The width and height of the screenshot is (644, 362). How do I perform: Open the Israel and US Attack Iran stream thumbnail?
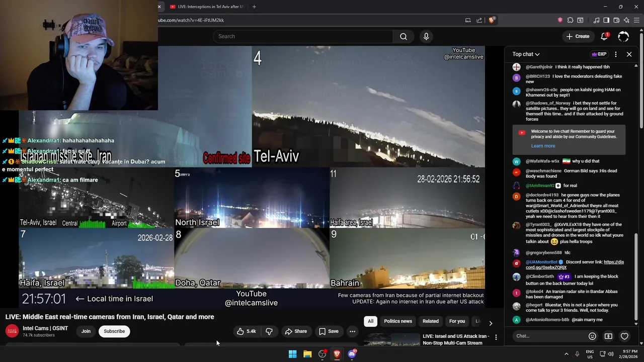(x=392, y=339)
